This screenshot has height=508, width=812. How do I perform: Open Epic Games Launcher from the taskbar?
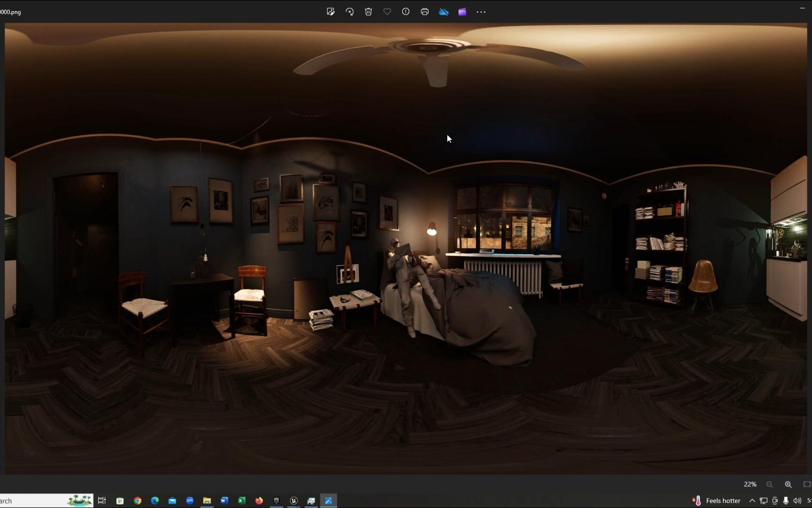pyautogui.click(x=276, y=500)
